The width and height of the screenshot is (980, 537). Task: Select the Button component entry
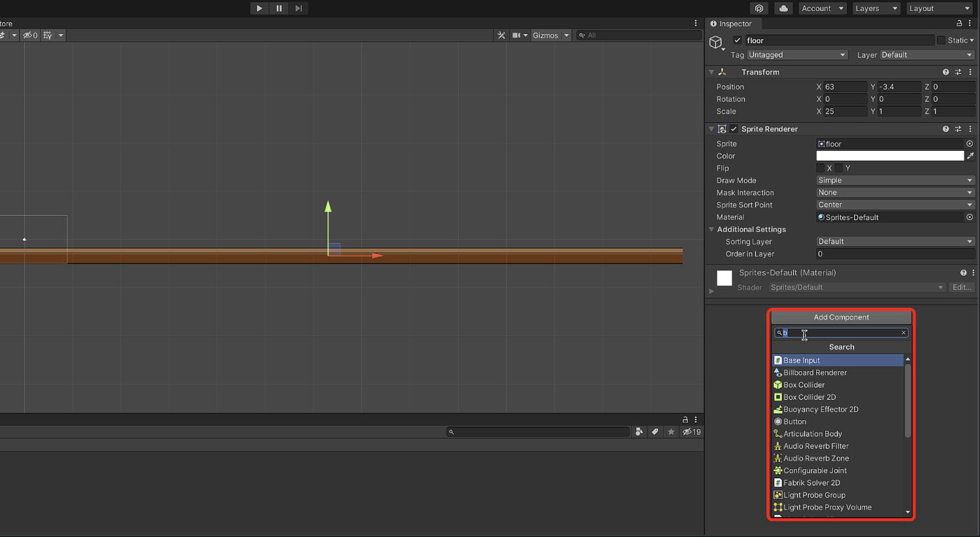(x=838, y=422)
